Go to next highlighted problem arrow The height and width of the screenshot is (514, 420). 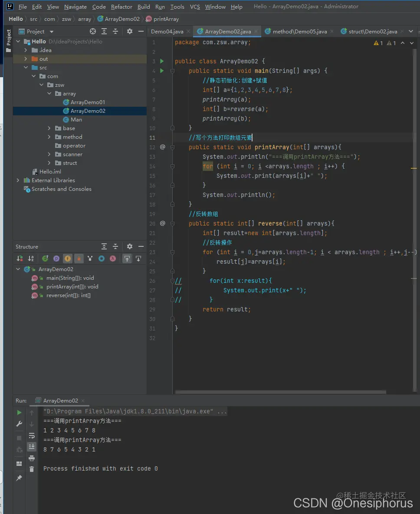(412, 43)
